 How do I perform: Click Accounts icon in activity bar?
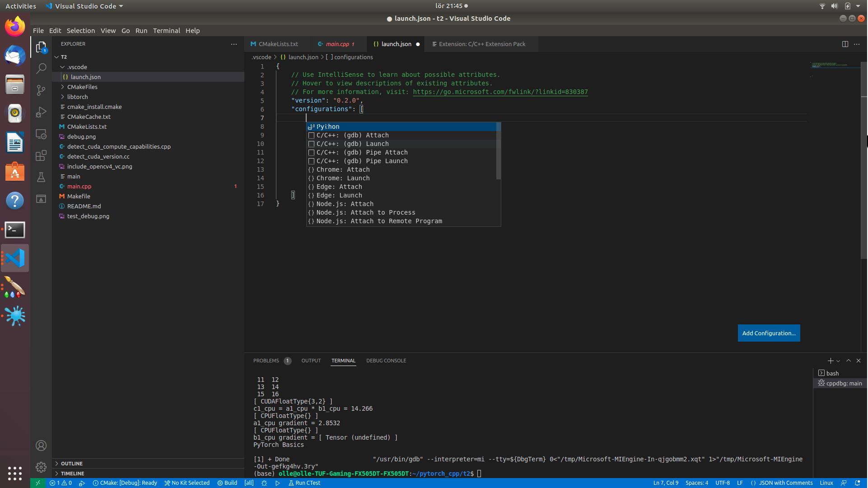click(41, 446)
